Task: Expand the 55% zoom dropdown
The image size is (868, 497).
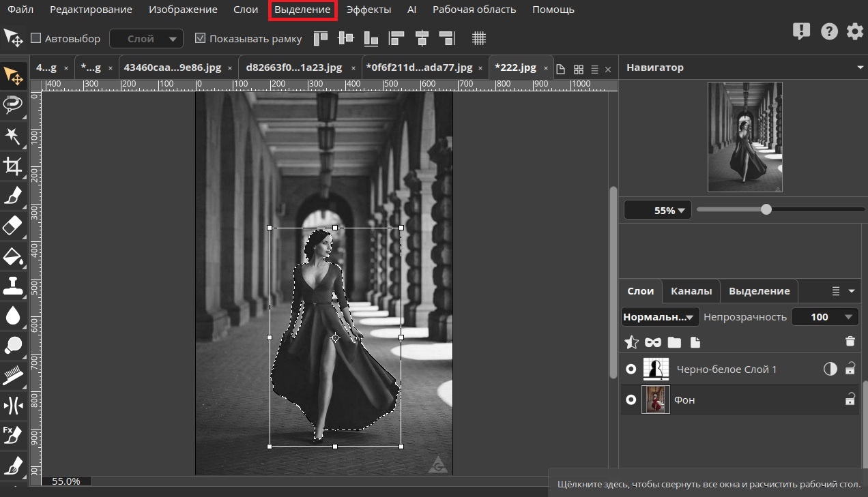Action: 658,210
